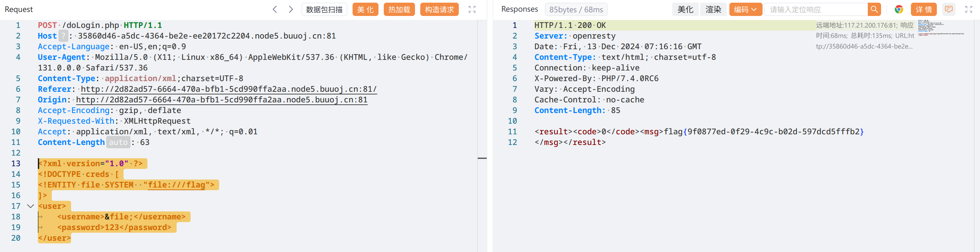Screen dimensions: 980x252
Task: Click the <password>123</password> line
Action: point(114,227)
